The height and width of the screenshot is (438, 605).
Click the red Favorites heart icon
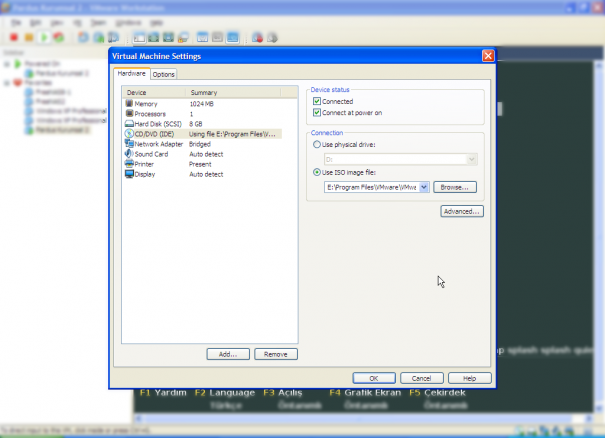(x=18, y=83)
